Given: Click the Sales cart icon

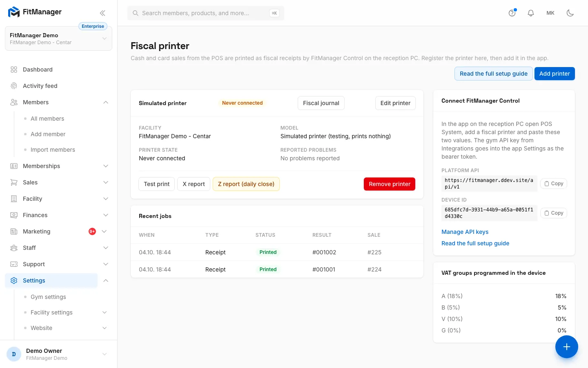Looking at the screenshot, I should point(14,182).
